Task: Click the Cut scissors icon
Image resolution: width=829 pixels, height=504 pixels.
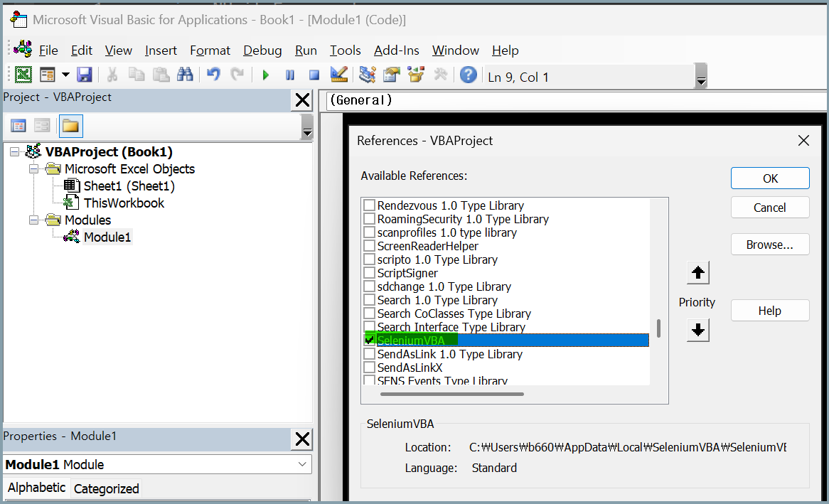Action: [112, 75]
